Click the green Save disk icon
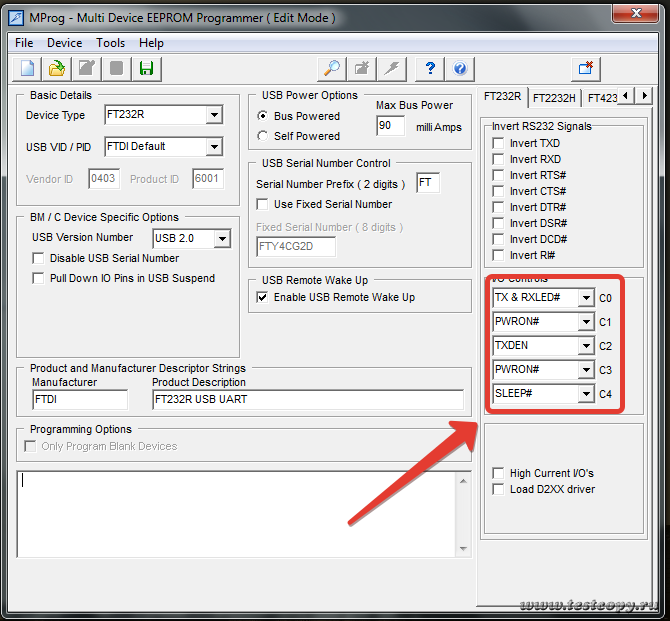670x621 pixels. pos(146,68)
